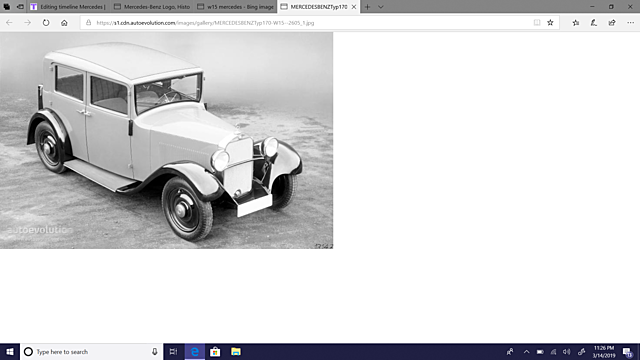Close the Edge window
640x360 pixels.
tap(630, 7)
